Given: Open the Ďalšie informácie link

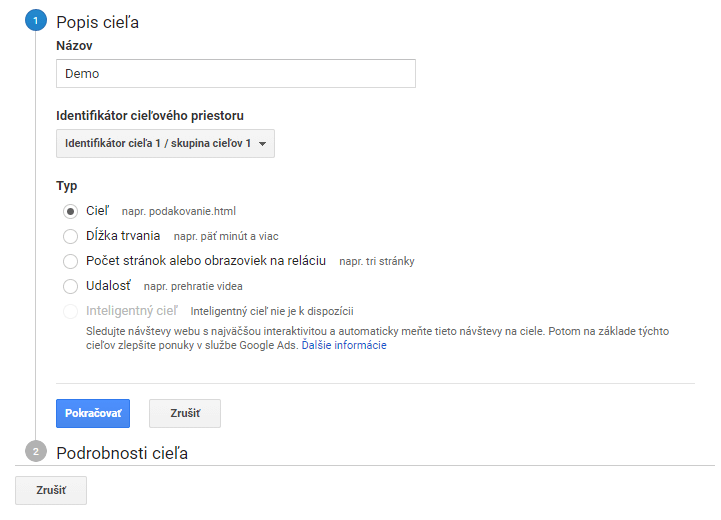Looking at the screenshot, I should pos(344,345).
